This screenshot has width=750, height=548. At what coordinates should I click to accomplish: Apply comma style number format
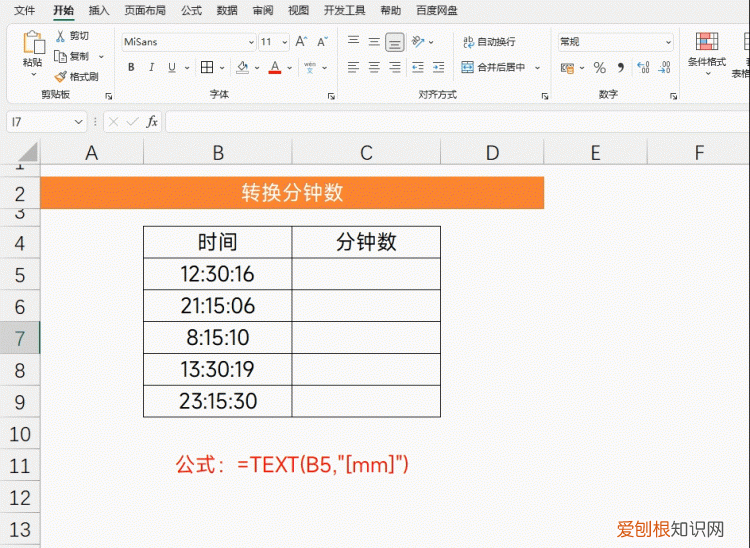pos(621,67)
